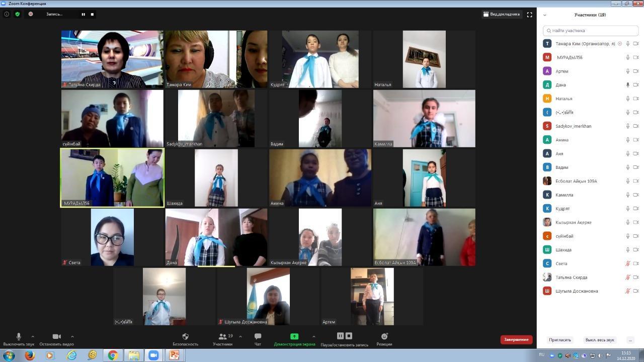The height and width of the screenshot is (362, 644).
Task: Open the Chat (Чат) panel
Action: (258, 336)
